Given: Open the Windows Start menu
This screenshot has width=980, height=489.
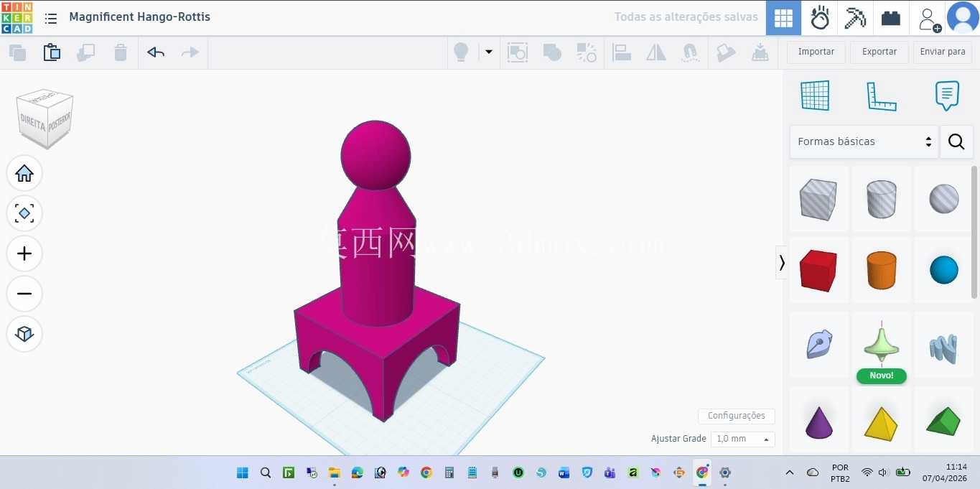Looking at the screenshot, I should point(242,472).
